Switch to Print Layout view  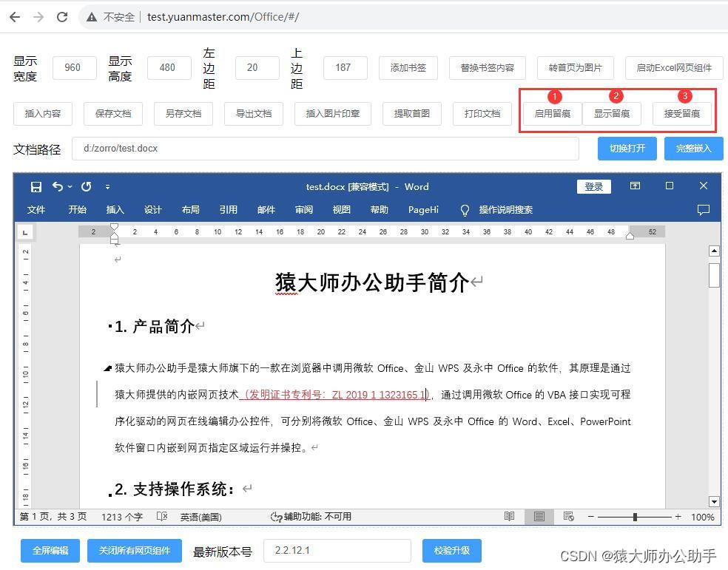(539, 516)
